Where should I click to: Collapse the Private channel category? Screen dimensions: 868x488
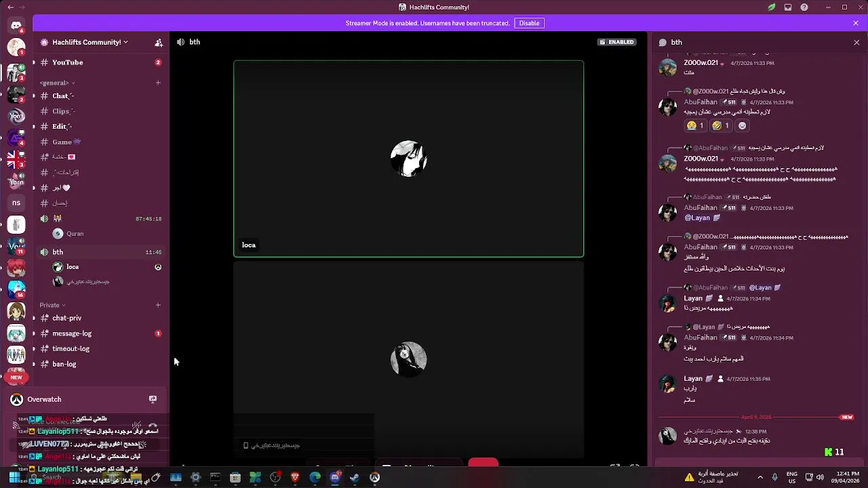(52, 305)
